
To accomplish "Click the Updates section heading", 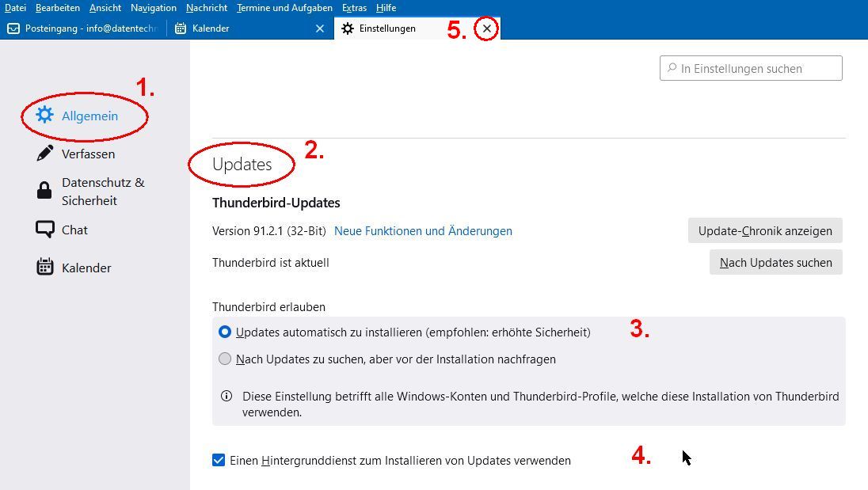I will 242,164.
